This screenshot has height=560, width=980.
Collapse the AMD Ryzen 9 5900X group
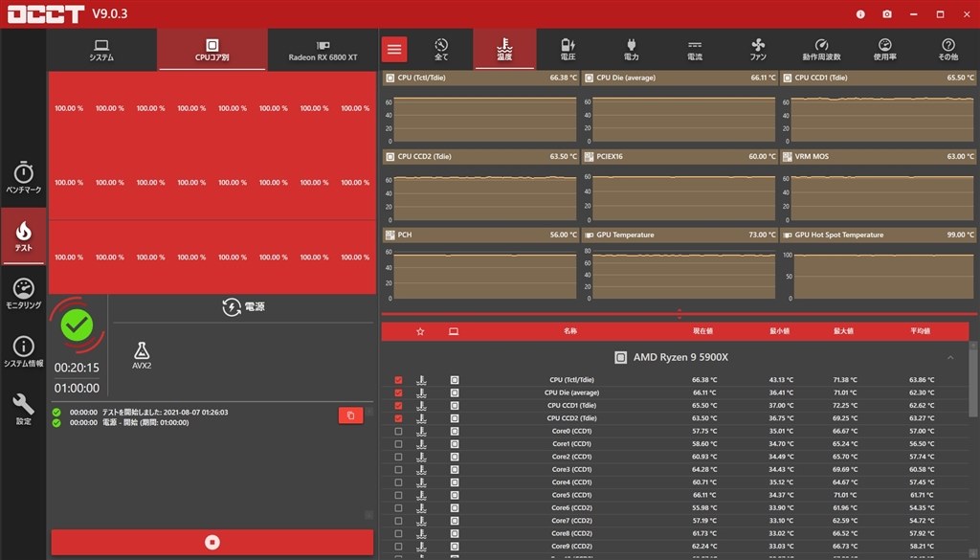click(950, 357)
